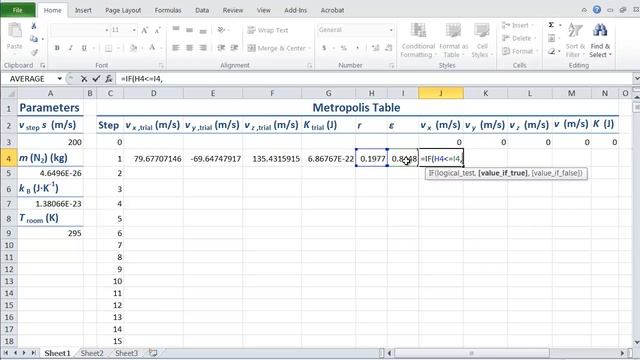
Task: Switch to the Formulas tab
Action: coord(168,10)
